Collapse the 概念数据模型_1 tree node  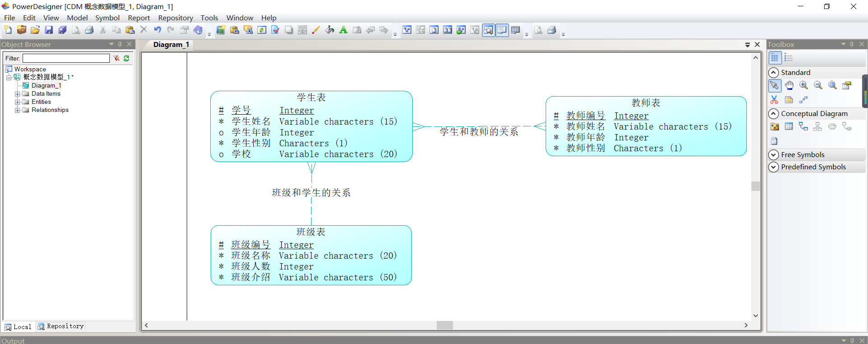(9, 78)
